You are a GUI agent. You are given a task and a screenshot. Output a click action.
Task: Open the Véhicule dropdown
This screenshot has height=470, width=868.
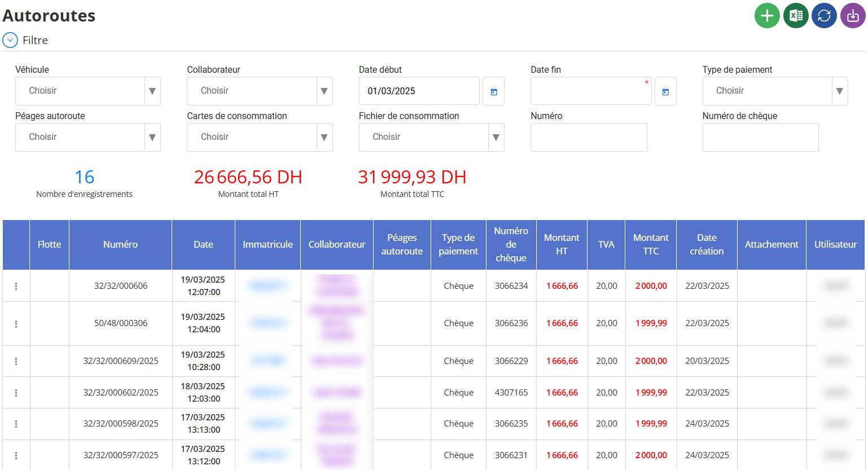tap(88, 91)
